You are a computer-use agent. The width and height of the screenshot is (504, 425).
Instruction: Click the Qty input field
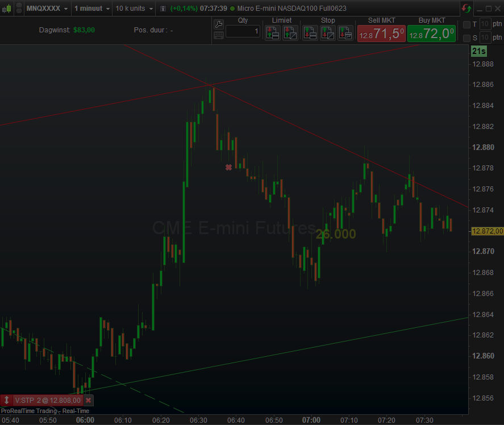(243, 31)
